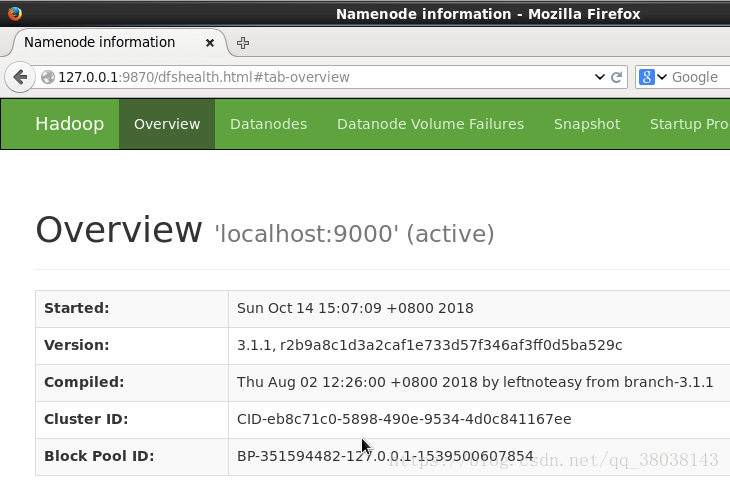Close the Namenode information tab
The width and height of the screenshot is (730, 480).
tap(210, 43)
